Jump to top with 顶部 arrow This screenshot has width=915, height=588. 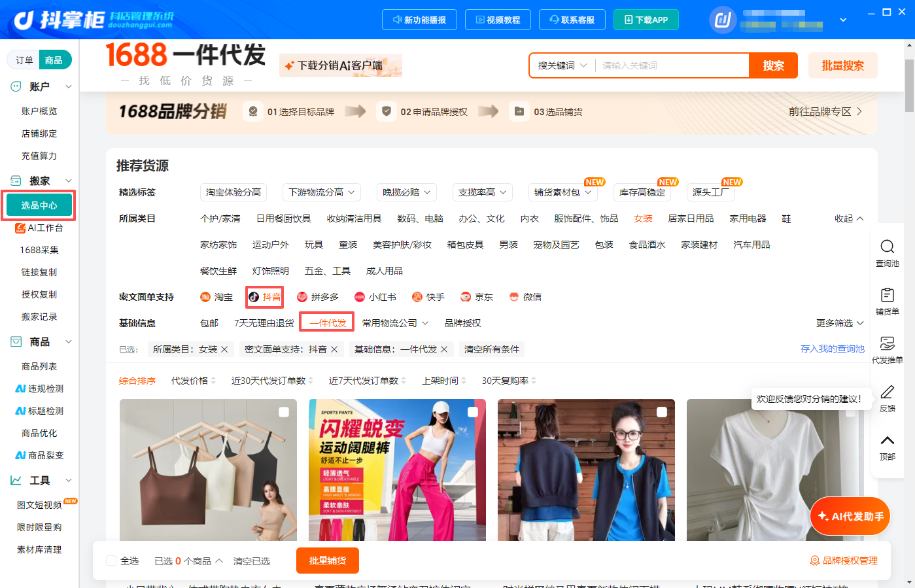[887, 440]
